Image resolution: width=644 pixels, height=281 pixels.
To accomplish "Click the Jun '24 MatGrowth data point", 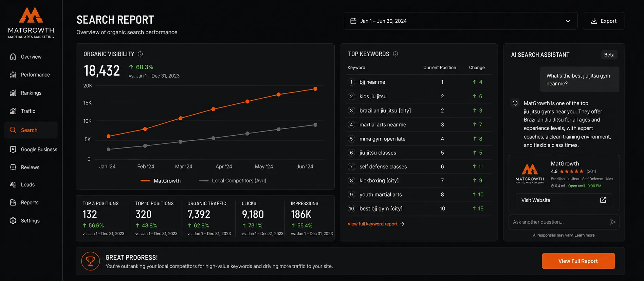I will click(315, 89).
